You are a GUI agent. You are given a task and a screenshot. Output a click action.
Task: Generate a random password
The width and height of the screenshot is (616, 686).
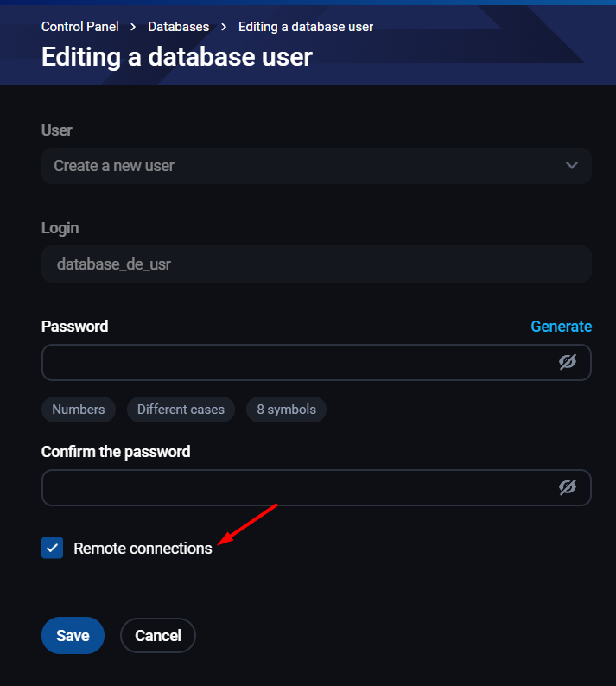tap(561, 327)
